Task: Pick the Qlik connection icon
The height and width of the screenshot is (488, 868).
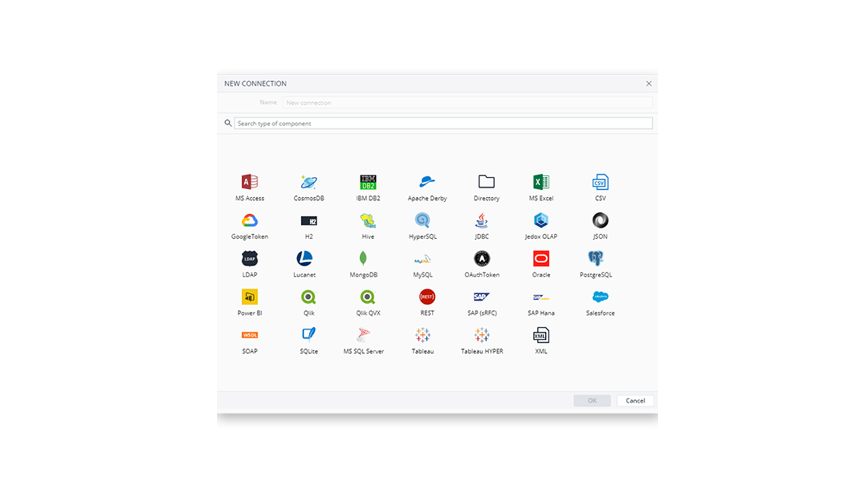Action: pos(309,297)
